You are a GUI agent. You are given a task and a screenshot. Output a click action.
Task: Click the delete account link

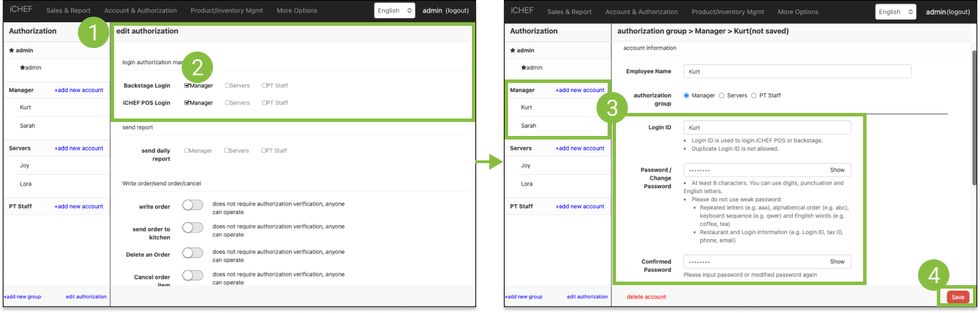(646, 297)
